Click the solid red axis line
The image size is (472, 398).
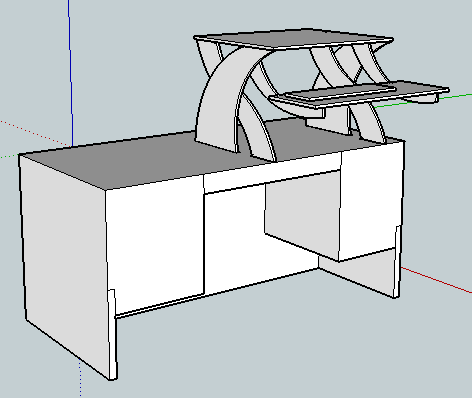[x=437, y=280]
